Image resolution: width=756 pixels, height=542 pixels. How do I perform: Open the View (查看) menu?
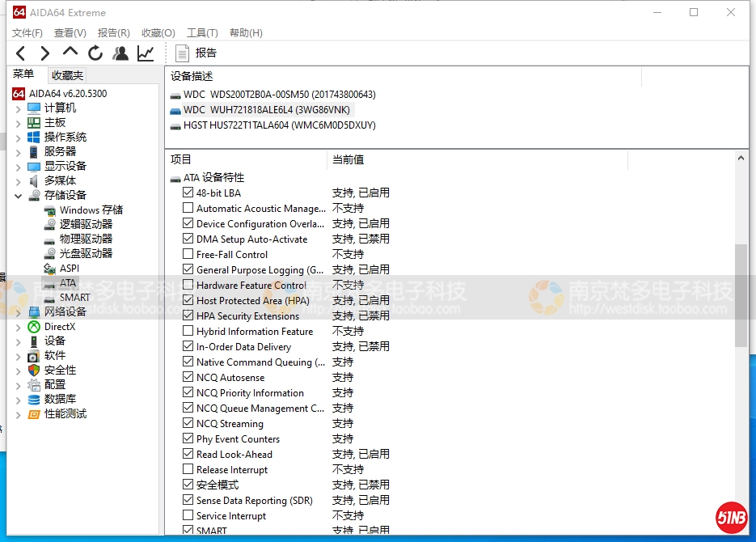(x=70, y=33)
